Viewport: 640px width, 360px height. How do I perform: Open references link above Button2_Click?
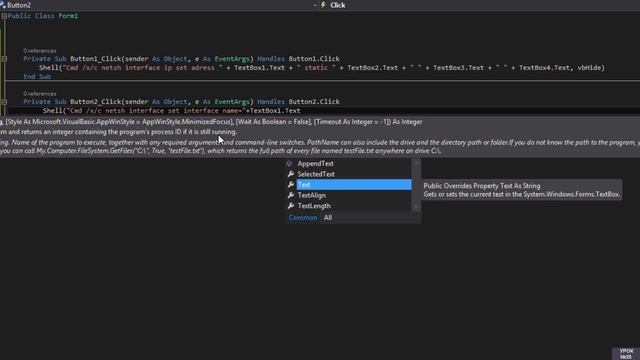(x=40, y=93)
